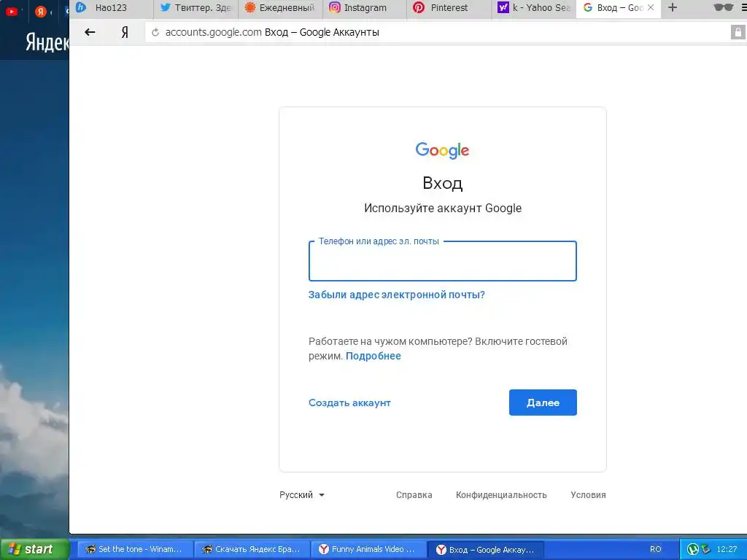Switch to Funny Animals Video taskbar item
The width and height of the screenshot is (747, 560).
click(x=369, y=550)
